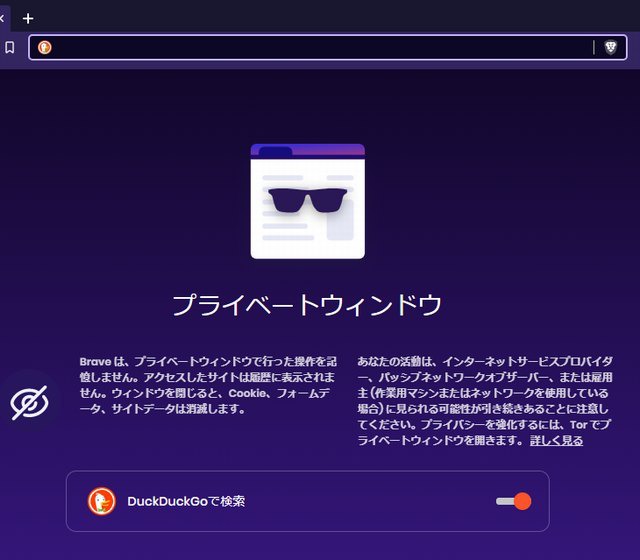Open the 詳しく見る link

tap(556, 440)
